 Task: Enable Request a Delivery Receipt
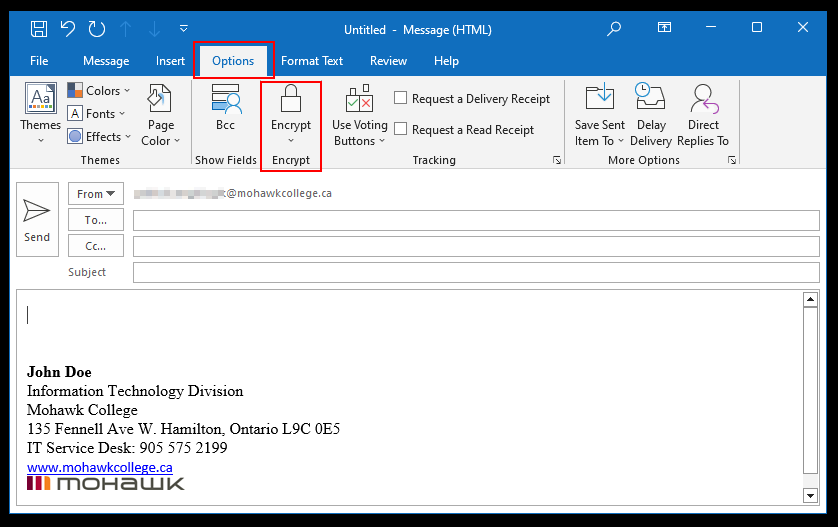coord(401,98)
